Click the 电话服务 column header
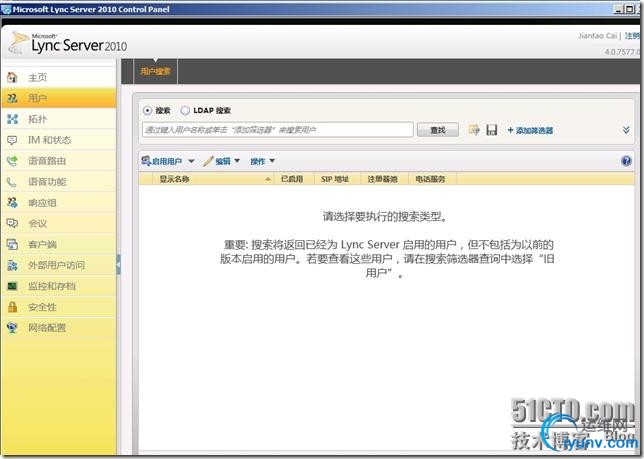644x459 pixels. click(430, 179)
